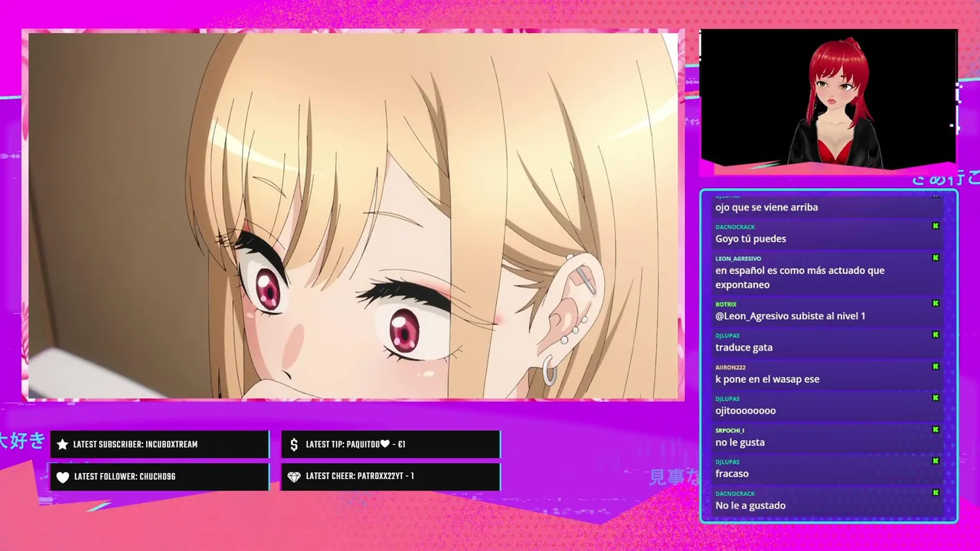Click 'Latest Follower: CHUCHO96' label

tap(125, 477)
